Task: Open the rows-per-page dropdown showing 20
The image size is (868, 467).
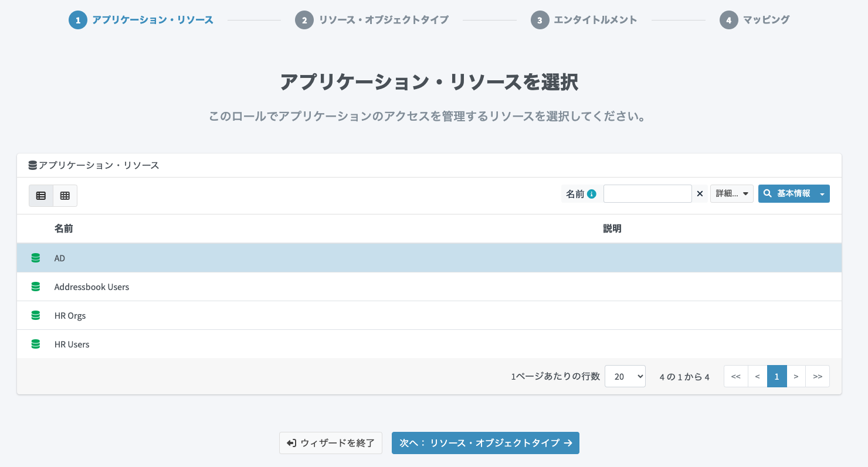Action: [x=625, y=376]
